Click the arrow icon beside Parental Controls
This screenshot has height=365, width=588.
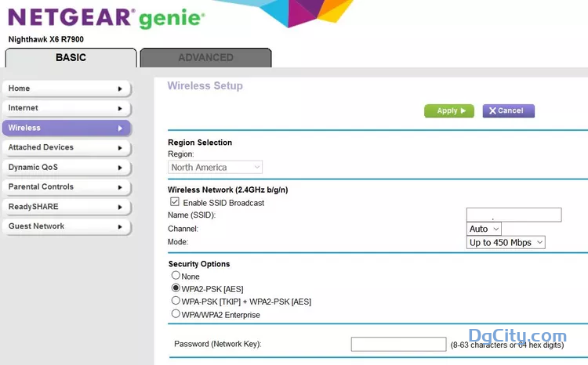[120, 187]
